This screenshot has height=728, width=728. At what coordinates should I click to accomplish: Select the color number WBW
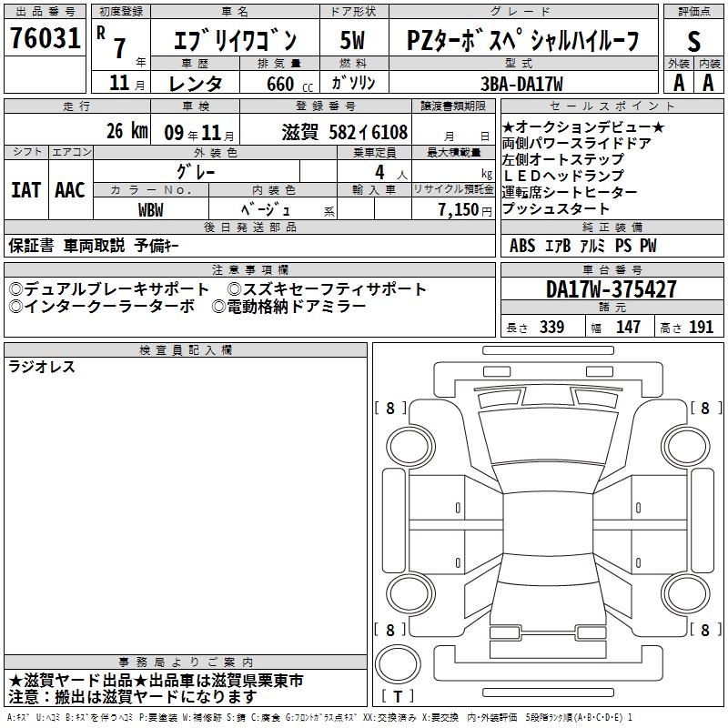(150, 210)
